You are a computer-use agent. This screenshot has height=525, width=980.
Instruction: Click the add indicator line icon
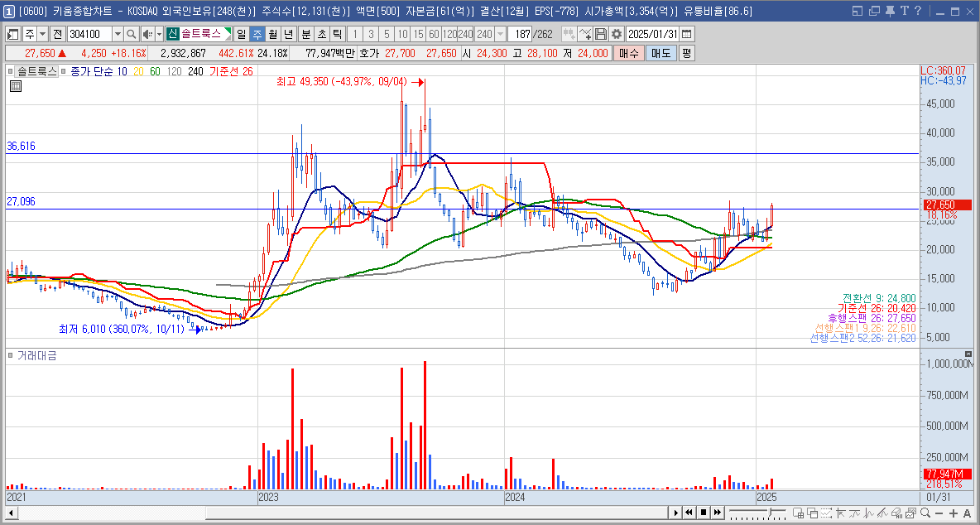(585, 34)
